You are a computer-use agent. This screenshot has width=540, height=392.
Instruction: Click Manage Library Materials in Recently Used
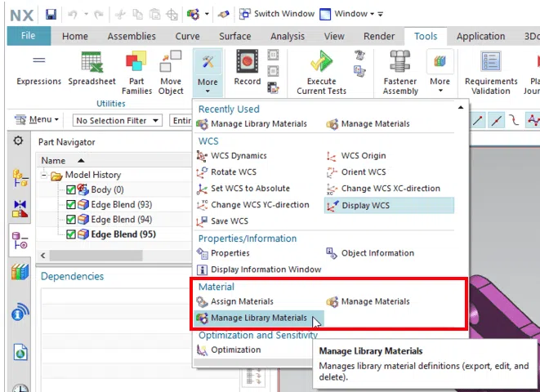point(252,124)
